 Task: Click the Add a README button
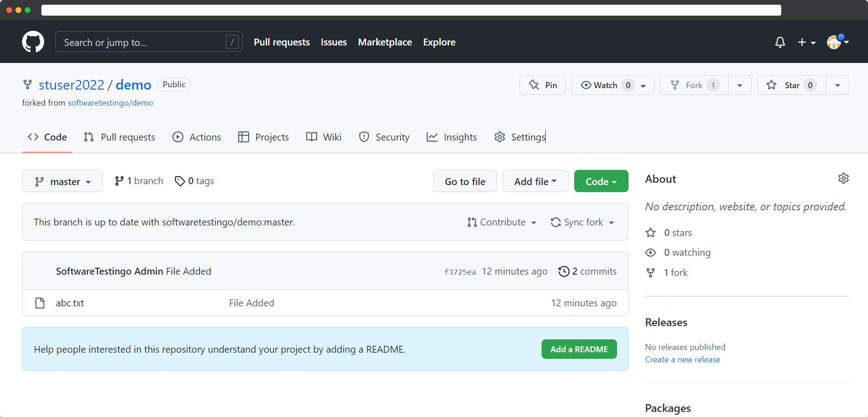pos(579,349)
